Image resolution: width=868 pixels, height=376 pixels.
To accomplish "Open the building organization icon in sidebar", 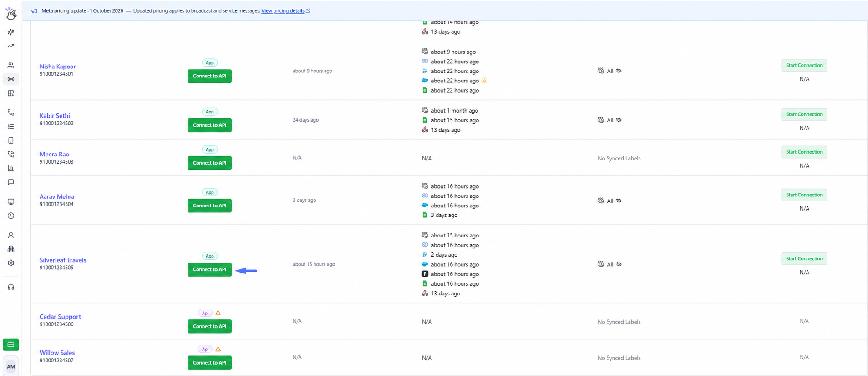I will click(x=11, y=249).
